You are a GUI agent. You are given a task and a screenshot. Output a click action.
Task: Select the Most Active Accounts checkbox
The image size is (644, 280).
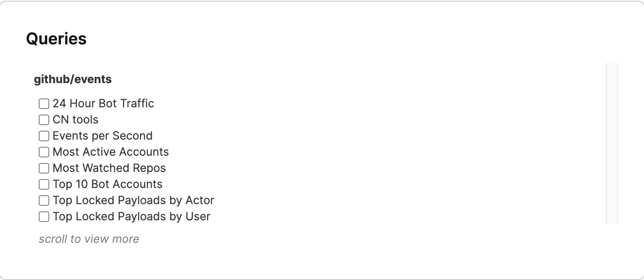coord(44,152)
